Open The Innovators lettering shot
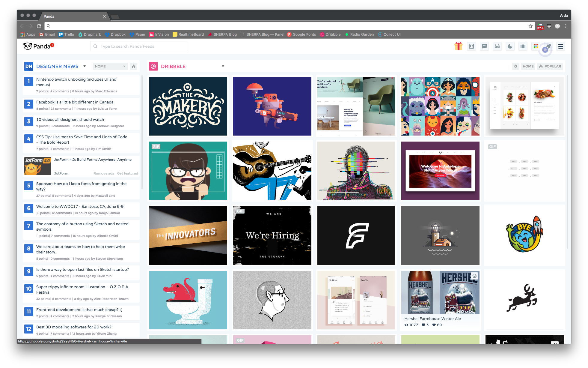This screenshot has height=368, width=588. coord(188,235)
